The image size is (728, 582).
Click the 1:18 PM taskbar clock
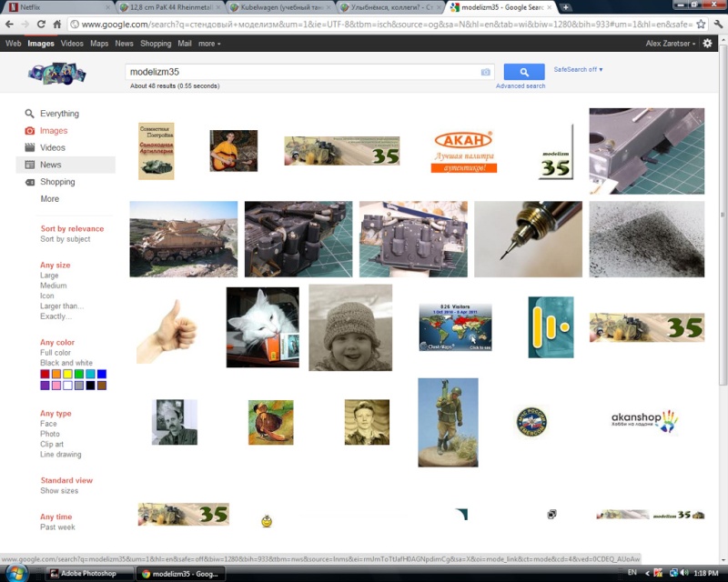(706, 573)
